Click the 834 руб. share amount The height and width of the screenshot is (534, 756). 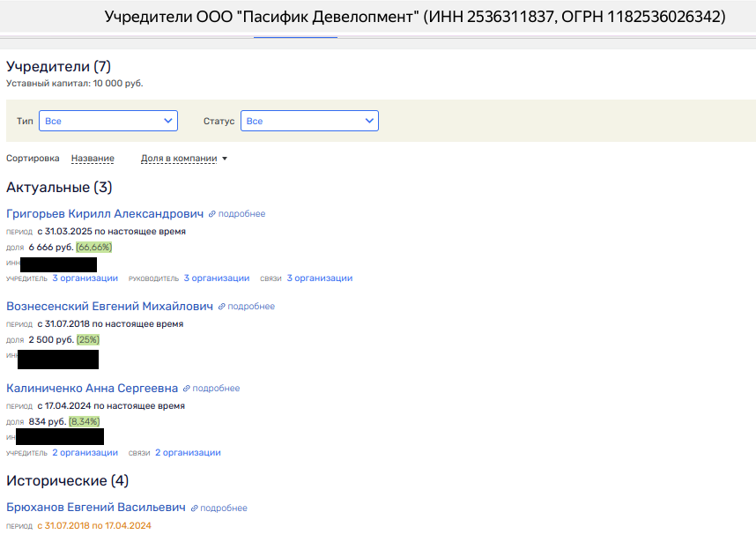(x=48, y=422)
